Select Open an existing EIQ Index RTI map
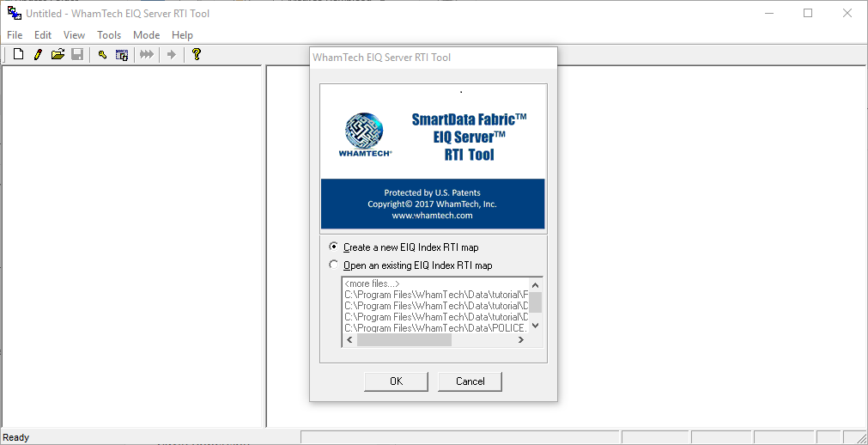Viewport: 868px width, 445px height. coord(410,265)
